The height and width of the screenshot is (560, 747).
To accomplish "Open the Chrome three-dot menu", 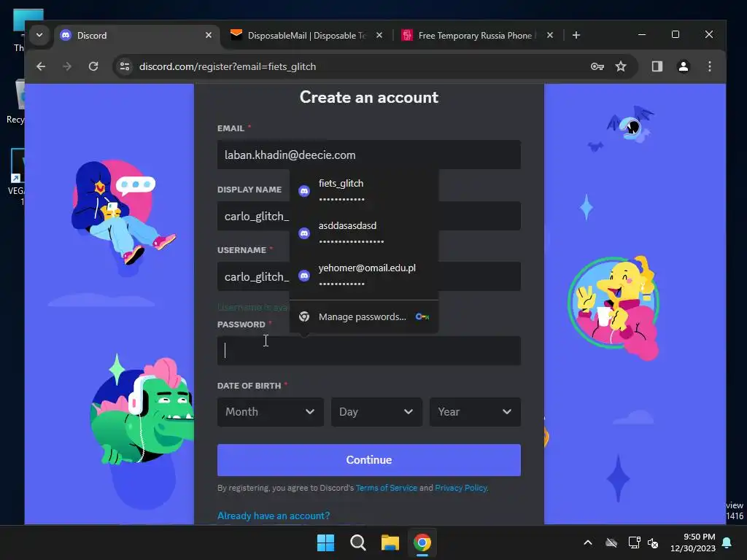I will pyautogui.click(x=709, y=66).
